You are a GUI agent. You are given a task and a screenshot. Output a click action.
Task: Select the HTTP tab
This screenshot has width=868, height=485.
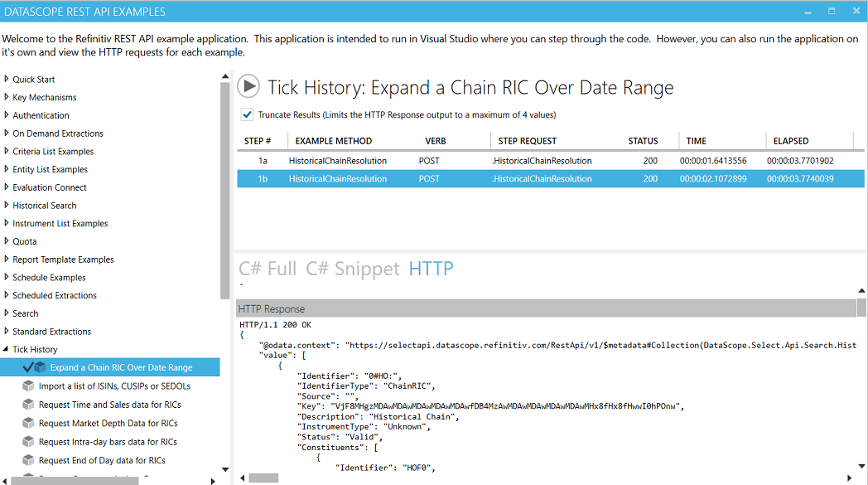(431, 269)
